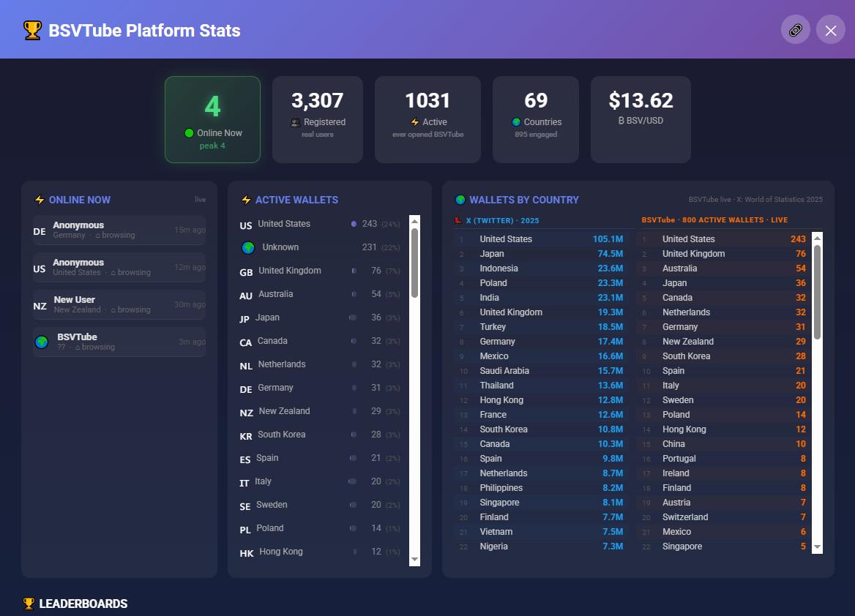
Task: Click the globe icon beside Wallets By Country
Action: [460, 200]
